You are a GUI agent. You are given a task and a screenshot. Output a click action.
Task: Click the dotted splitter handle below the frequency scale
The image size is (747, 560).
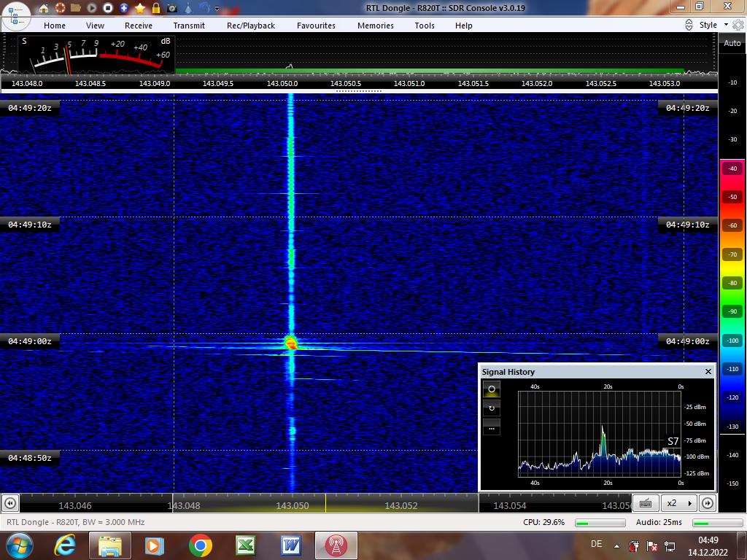pyautogui.click(x=359, y=90)
